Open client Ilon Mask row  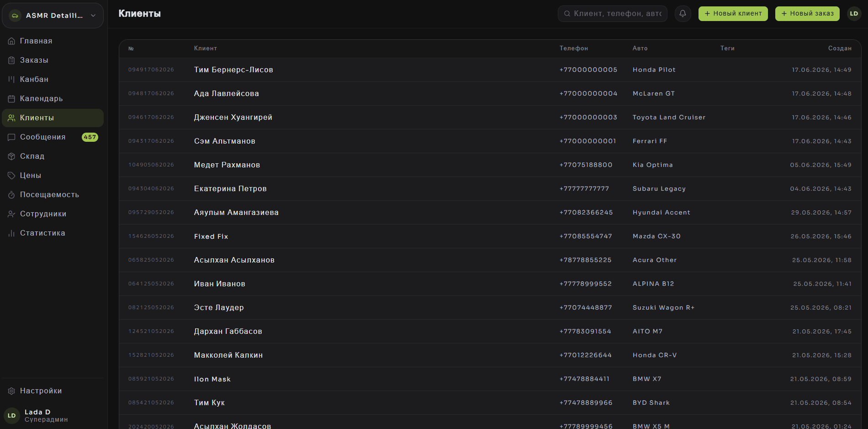pyautogui.click(x=490, y=379)
